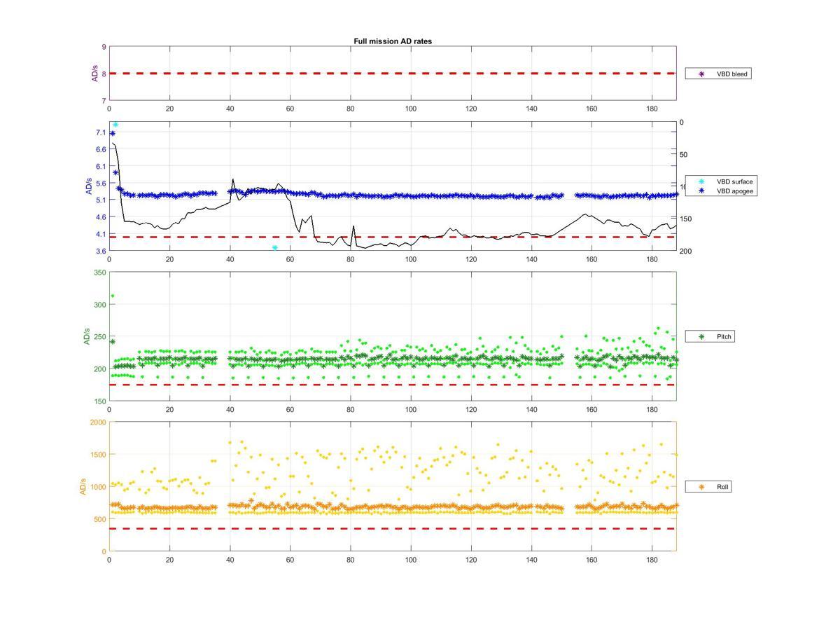Select the 'VBD surface' legend label
Image resolution: width=840 pixels, height=620 pixels.
[734, 181]
